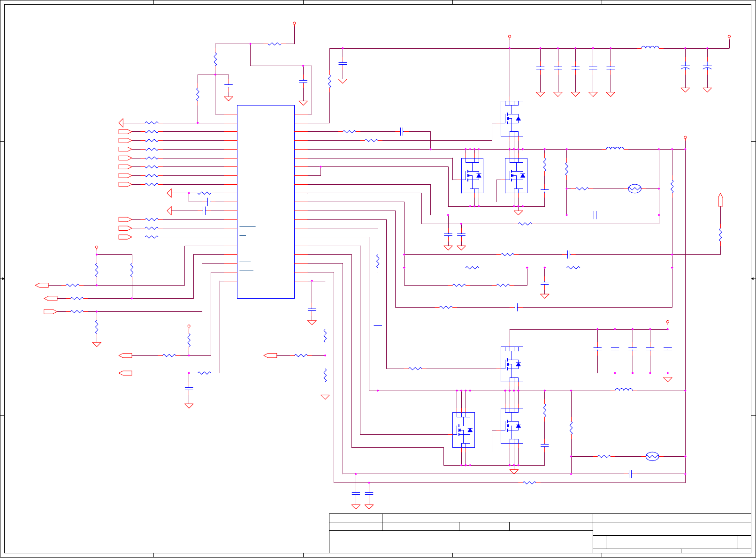The image size is (756, 558).
Task: Click the topmost MOSFET transistor symbol
Action: click(512, 119)
